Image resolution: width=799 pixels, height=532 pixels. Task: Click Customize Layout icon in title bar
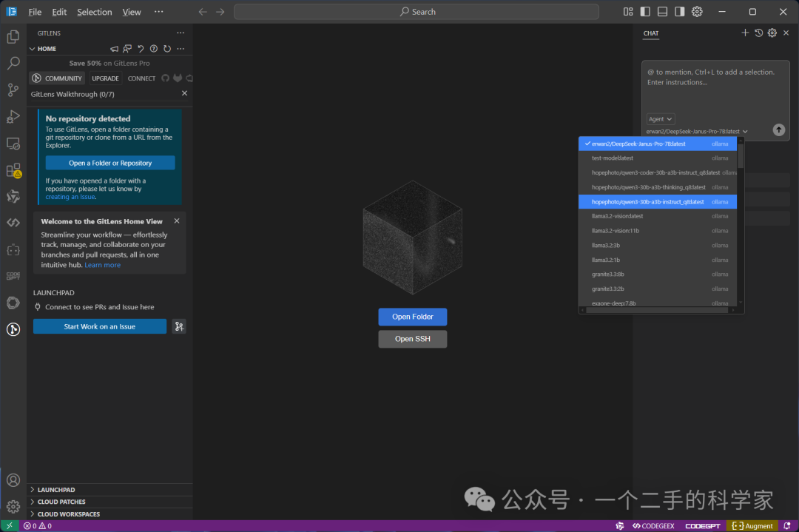tap(628, 12)
